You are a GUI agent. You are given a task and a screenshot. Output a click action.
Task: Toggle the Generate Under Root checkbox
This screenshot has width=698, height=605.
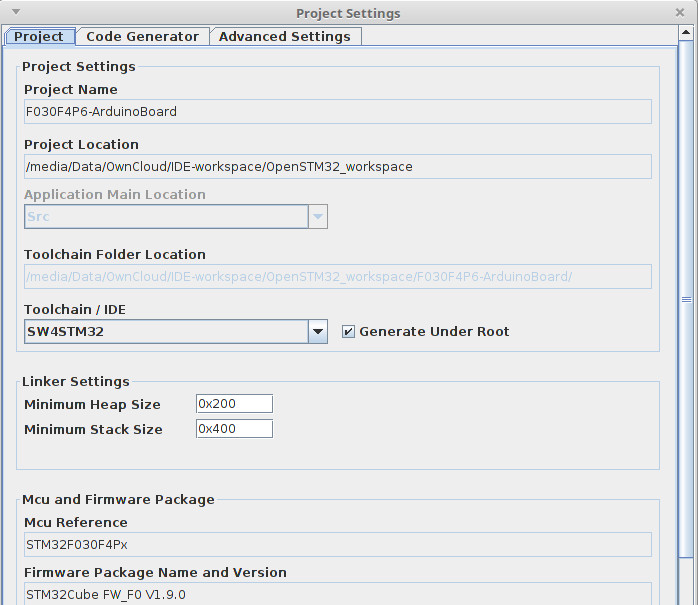[348, 331]
